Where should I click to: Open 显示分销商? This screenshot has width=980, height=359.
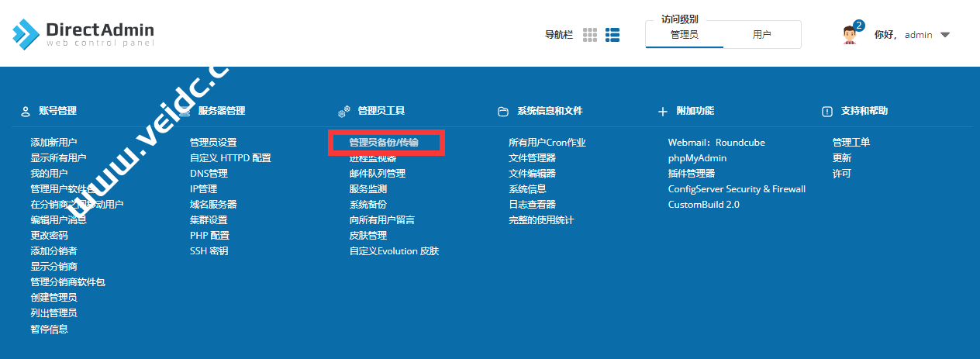coord(53,267)
